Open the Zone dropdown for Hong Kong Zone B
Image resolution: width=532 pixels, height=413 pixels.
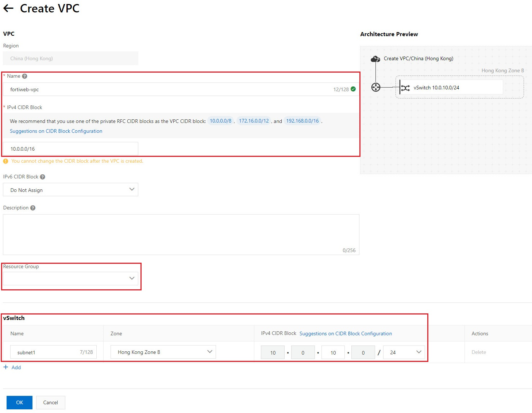tap(209, 351)
